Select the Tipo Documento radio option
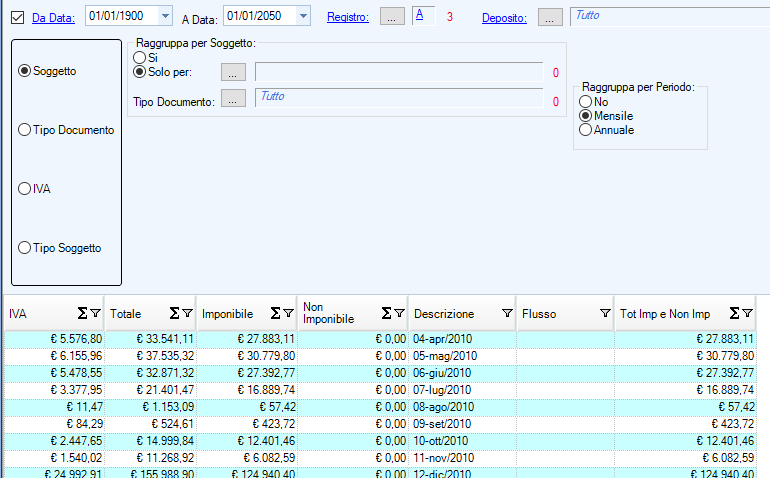The image size is (770, 478). pyautogui.click(x=25, y=130)
